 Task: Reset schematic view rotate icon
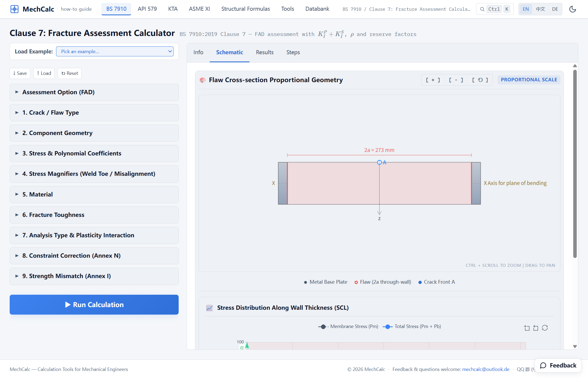[480, 80]
